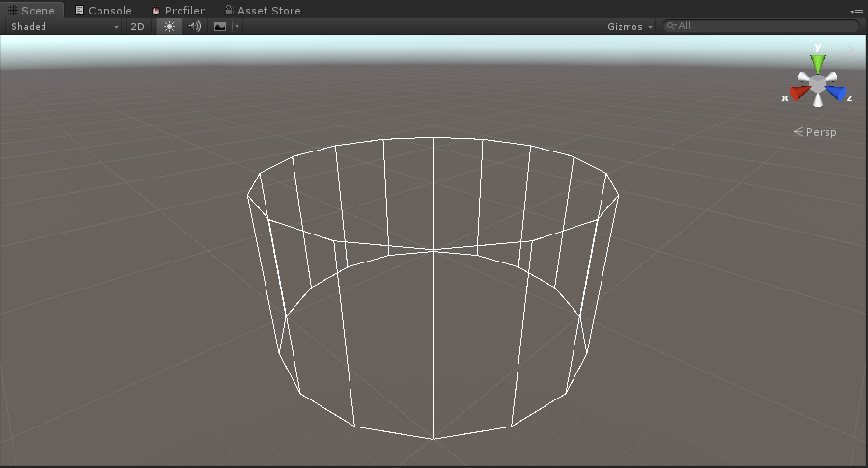This screenshot has width=868, height=468.
Task: Open the Profiler tab
Action: click(178, 10)
